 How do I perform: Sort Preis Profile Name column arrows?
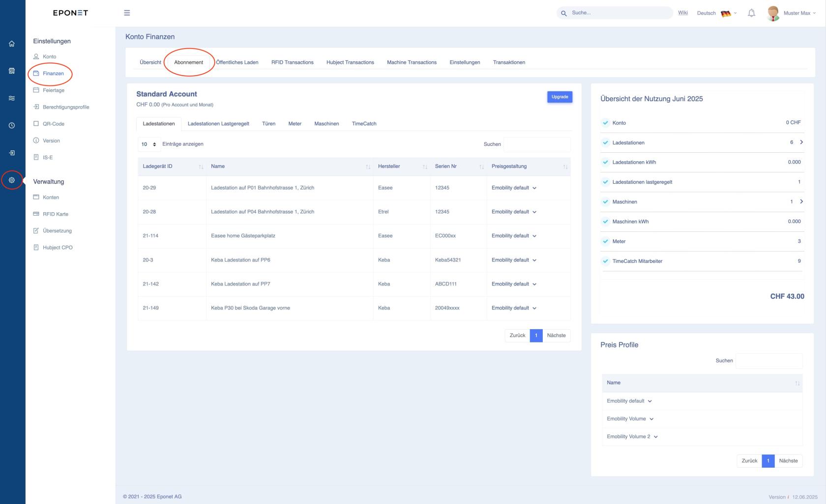[797, 383]
